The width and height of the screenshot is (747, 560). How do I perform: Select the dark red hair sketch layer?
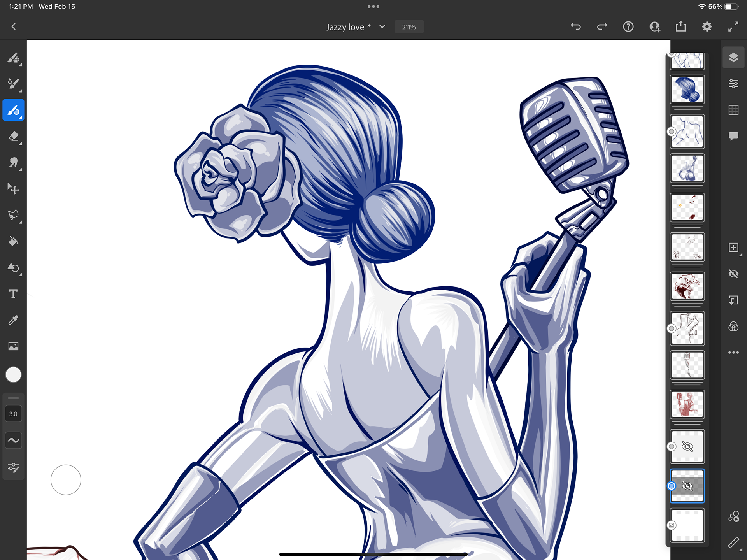click(687, 286)
